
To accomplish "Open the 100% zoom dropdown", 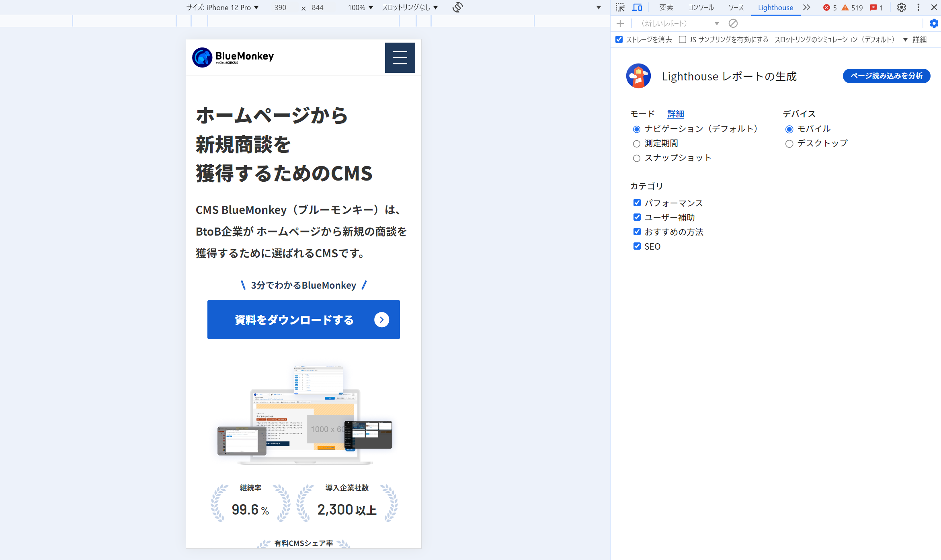I will click(361, 8).
